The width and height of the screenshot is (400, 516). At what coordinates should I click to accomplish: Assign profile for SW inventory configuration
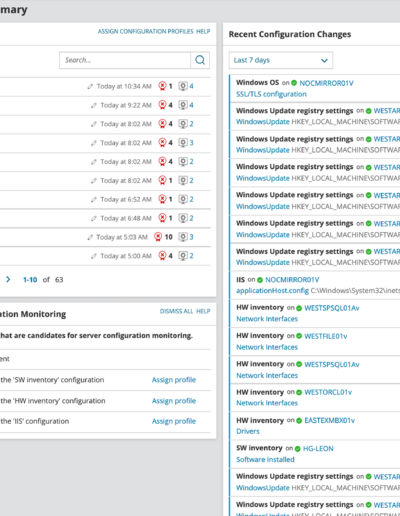[174, 380]
